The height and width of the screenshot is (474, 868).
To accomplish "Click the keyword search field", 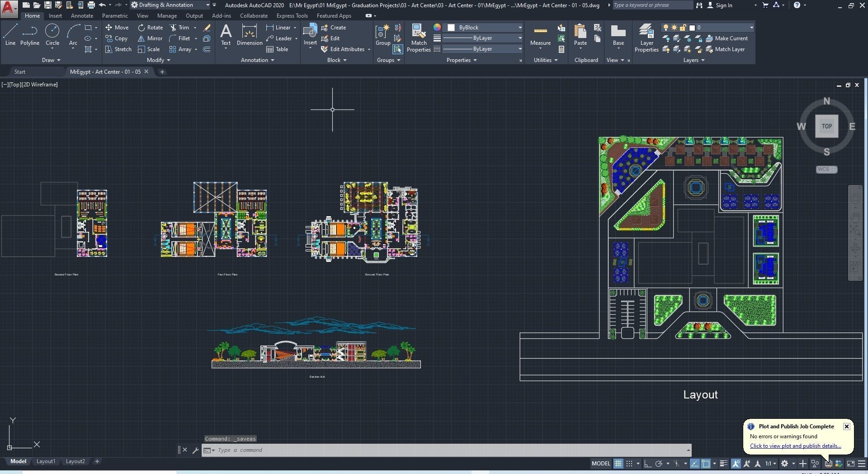I will [652, 5].
